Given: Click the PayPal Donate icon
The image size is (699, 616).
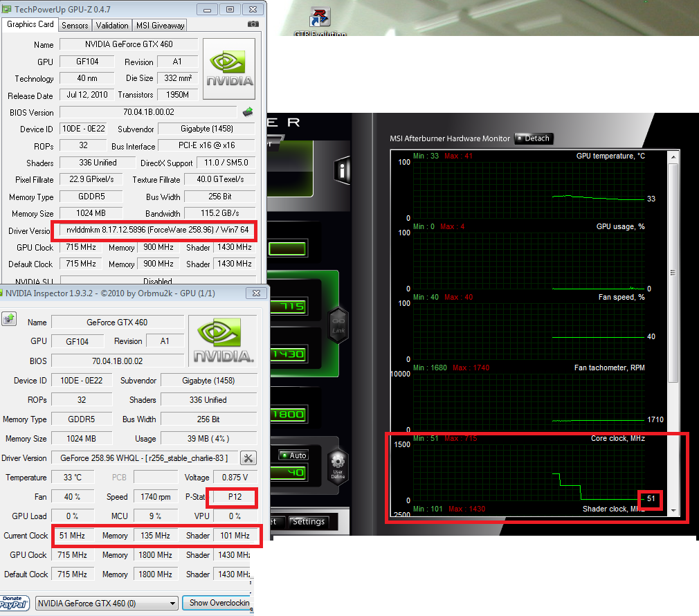Looking at the screenshot, I should click(15, 603).
